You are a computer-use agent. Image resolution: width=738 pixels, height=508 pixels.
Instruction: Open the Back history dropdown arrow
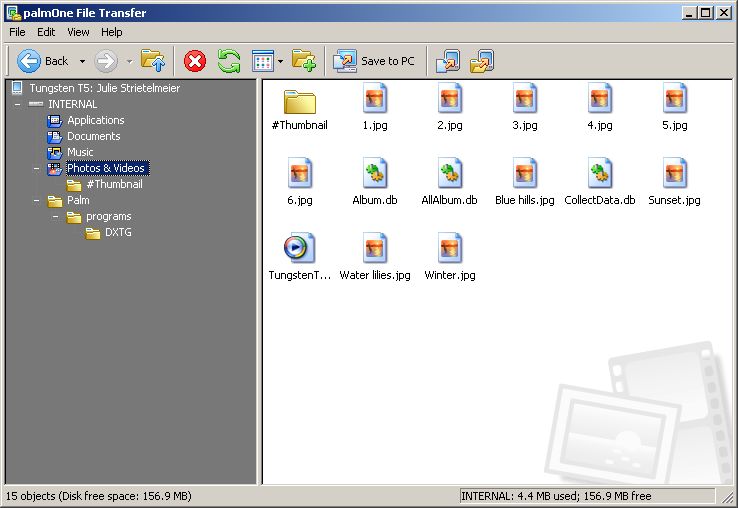pyautogui.click(x=82, y=61)
